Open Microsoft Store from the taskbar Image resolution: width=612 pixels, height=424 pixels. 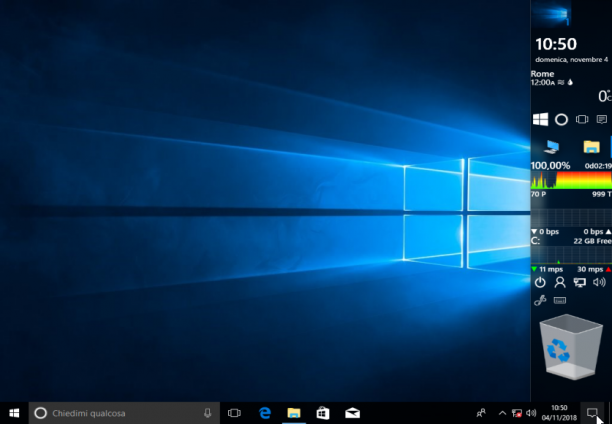click(x=323, y=413)
